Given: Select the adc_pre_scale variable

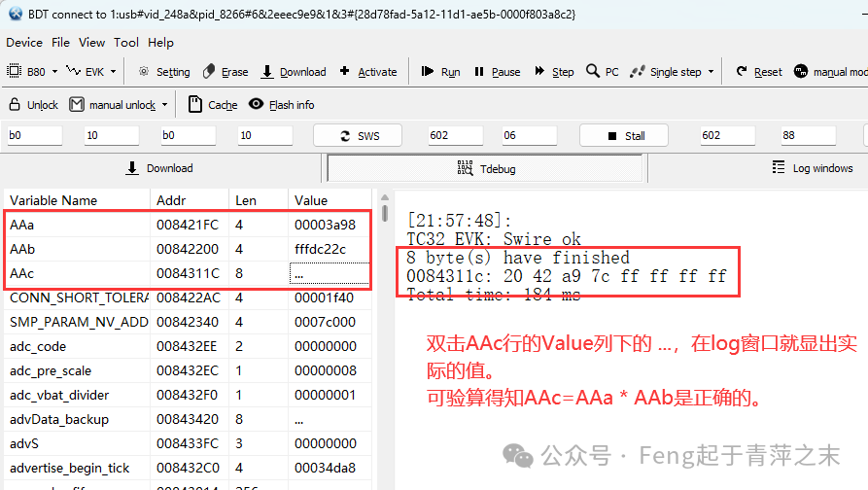Looking at the screenshot, I should [51, 371].
